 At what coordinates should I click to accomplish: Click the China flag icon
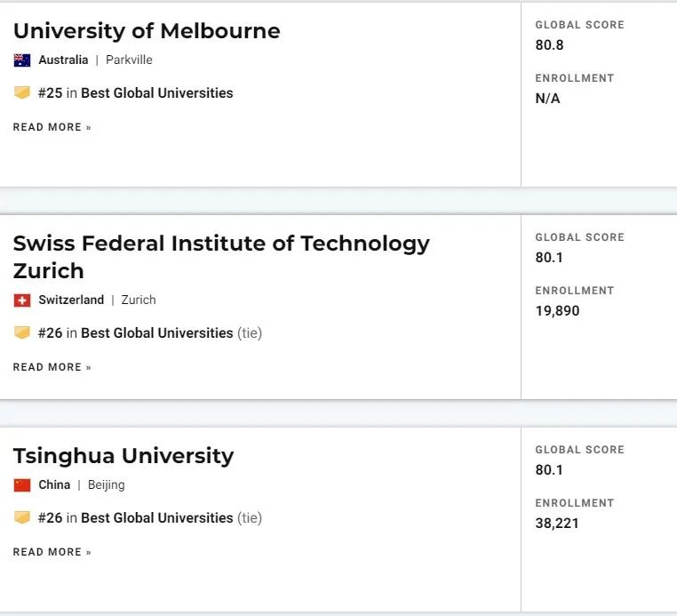[22, 485]
